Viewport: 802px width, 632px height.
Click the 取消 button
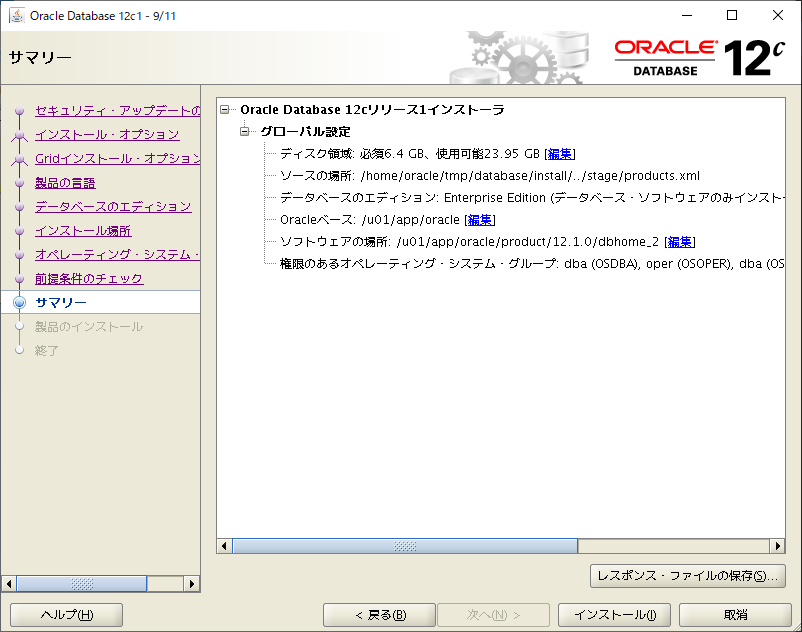pos(736,615)
